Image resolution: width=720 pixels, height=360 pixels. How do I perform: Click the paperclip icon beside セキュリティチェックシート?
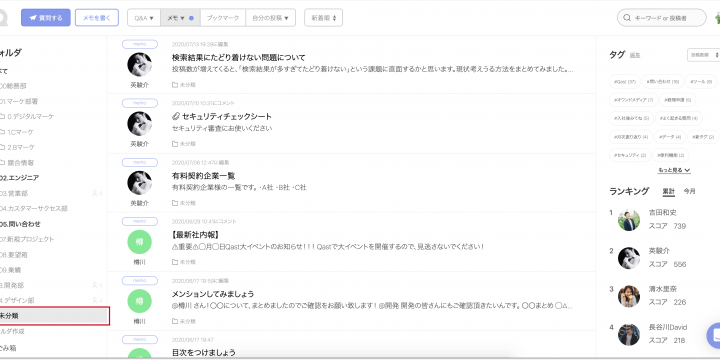[175, 117]
